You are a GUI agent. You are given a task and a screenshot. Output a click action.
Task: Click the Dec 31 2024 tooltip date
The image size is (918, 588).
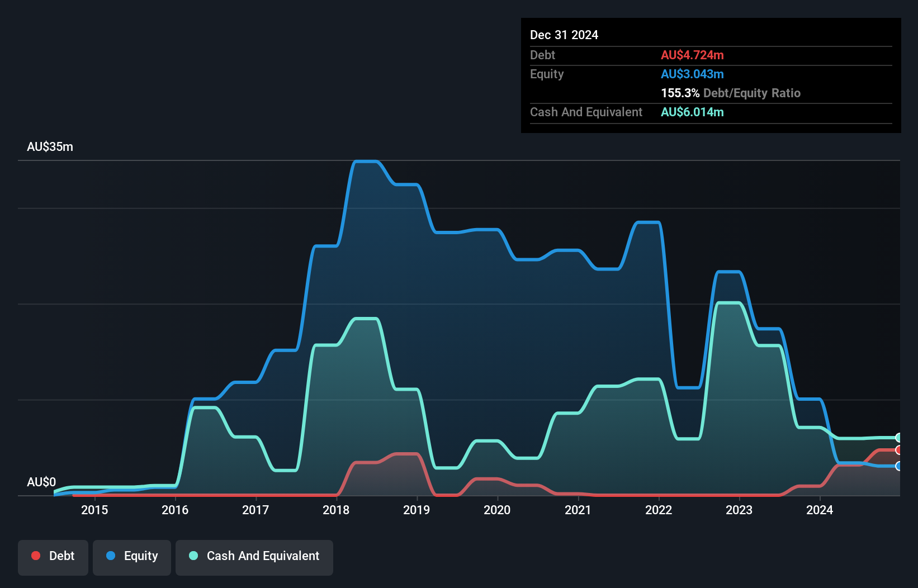coord(564,35)
